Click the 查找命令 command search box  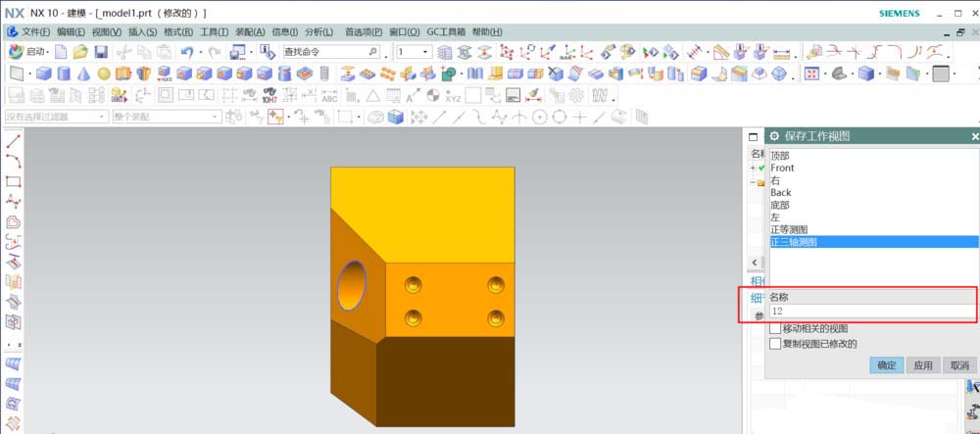331,52
